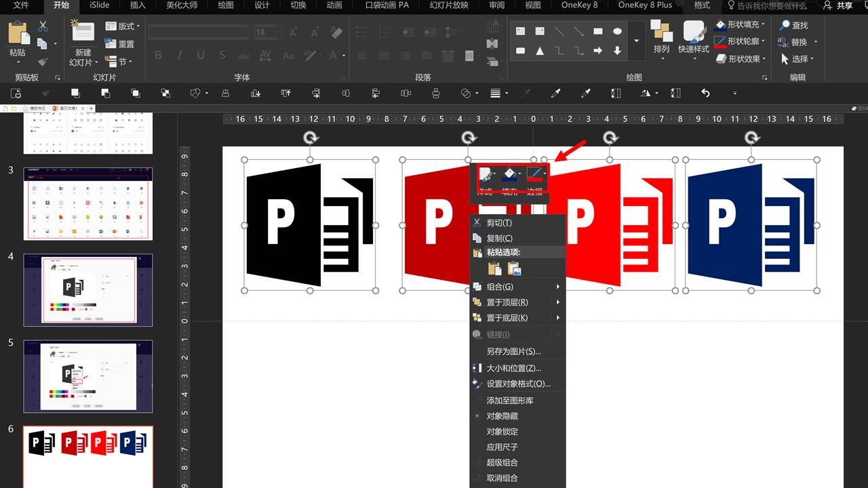Select the navy blue PowerPoint icon on slide
This screenshot has height=488, width=868.
coord(751,225)
